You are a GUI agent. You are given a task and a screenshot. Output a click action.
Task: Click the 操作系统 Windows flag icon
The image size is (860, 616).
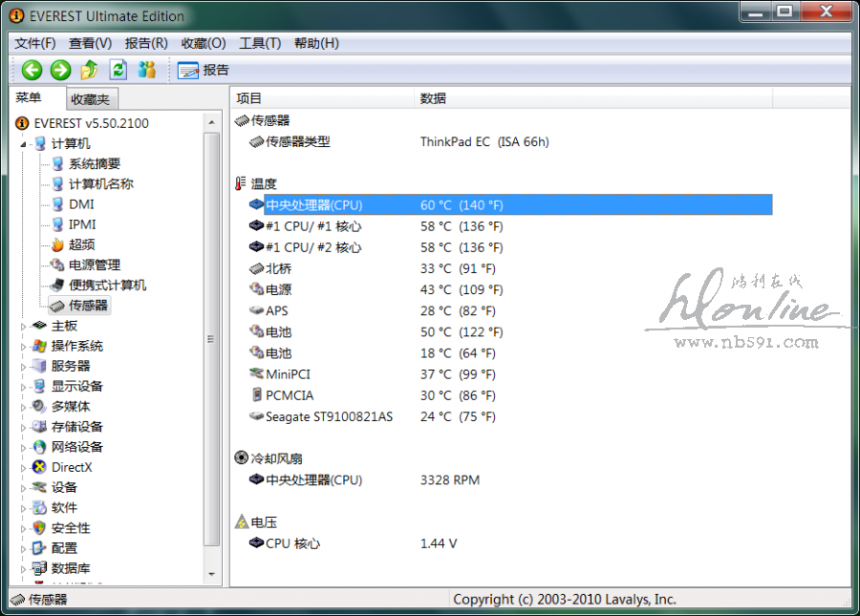pos(39,346)
